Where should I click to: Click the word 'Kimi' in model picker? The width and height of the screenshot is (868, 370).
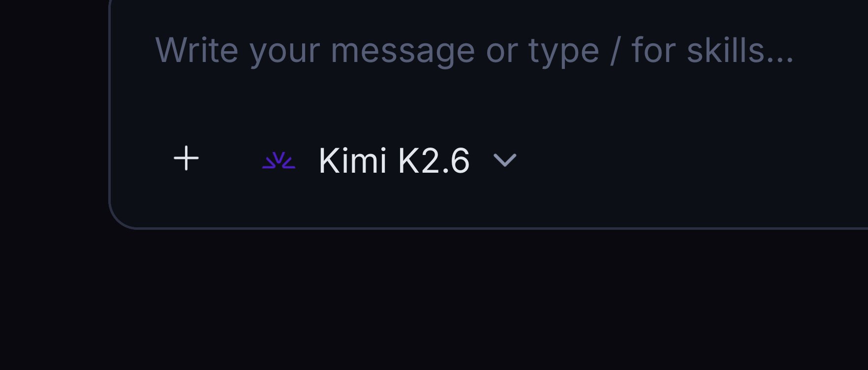(352, 160)
